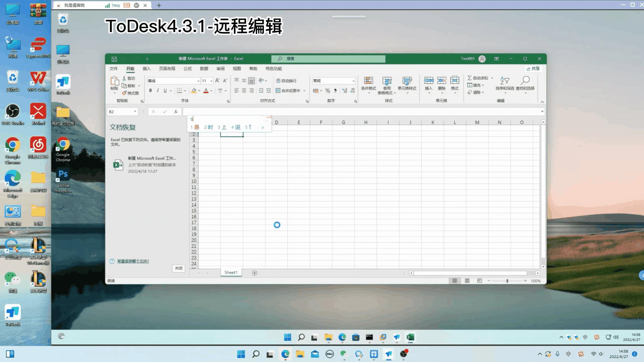The width and height of the screenshot is (644, 362).
Task: Collapse the ribbon with chevron arrow
Action: click(x=542, y=102)
